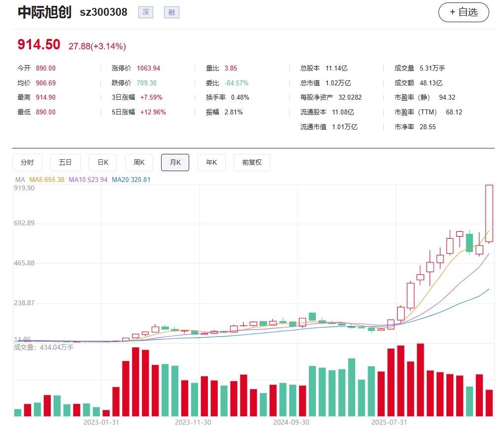Click the 自选 add-to-watchlist button
This screenshot has width=504, height=434.
coord(464,12)
